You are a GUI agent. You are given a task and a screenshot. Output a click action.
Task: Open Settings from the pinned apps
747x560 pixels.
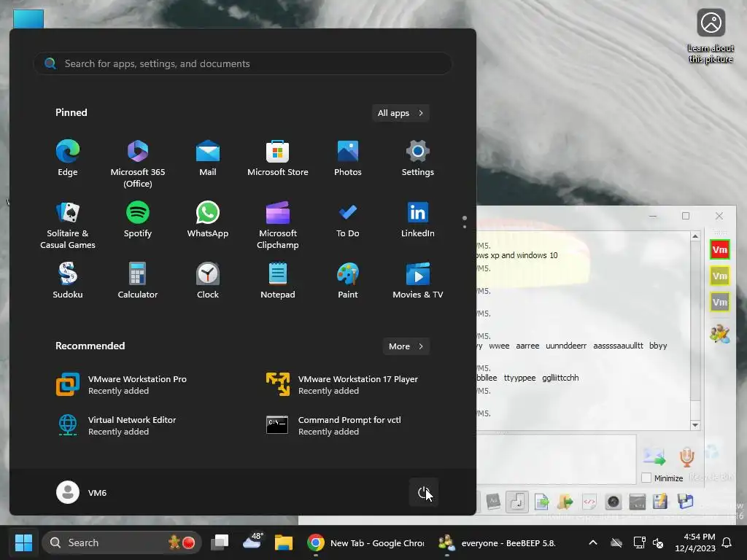coord(418,158)
